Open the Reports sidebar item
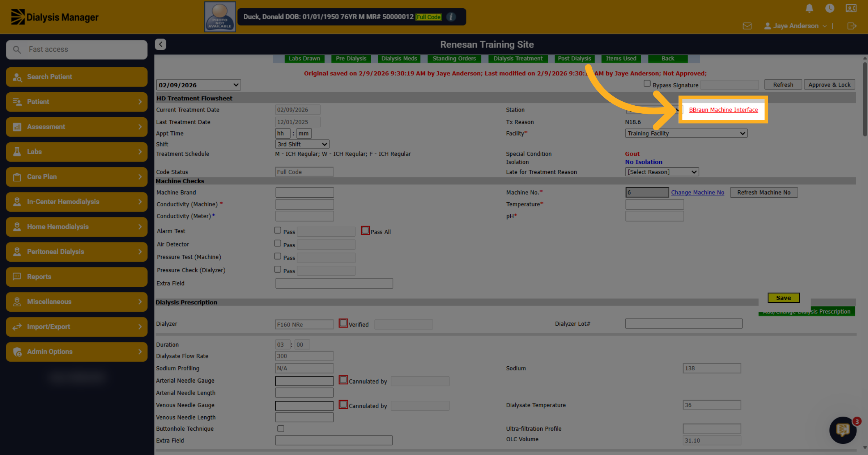The height and width of the screenshot is (455, 868). pyautogui.click(x=77, y=277)
